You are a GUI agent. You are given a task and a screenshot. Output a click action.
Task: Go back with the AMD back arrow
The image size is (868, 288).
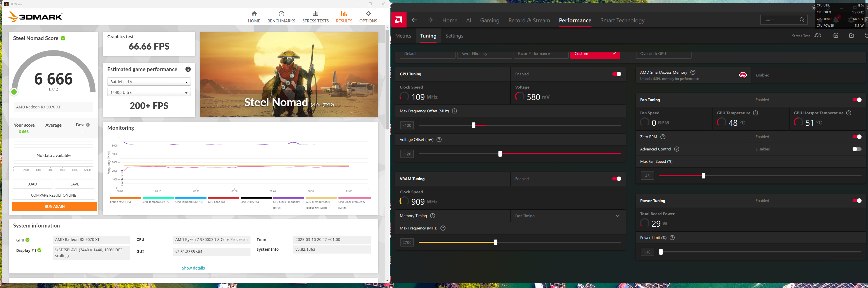[414, 20]
